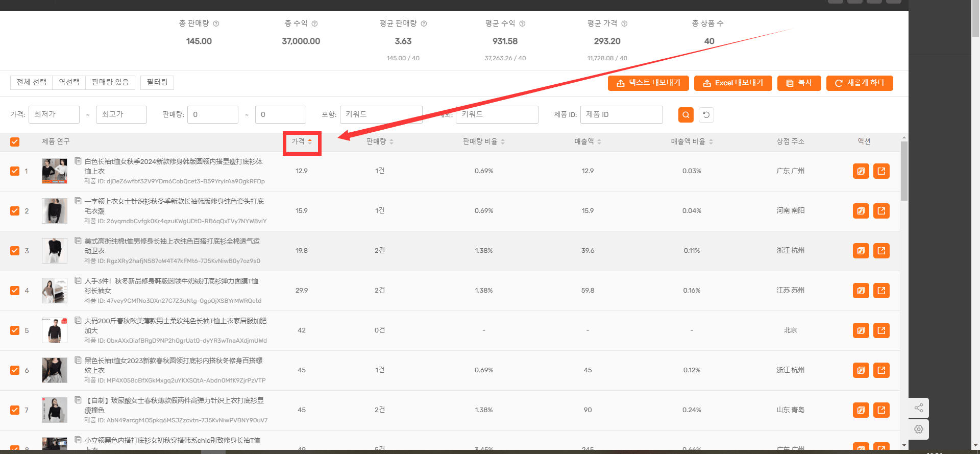Click help icon next to 평균 가격
980x454 pixels.
coord(624,23)
